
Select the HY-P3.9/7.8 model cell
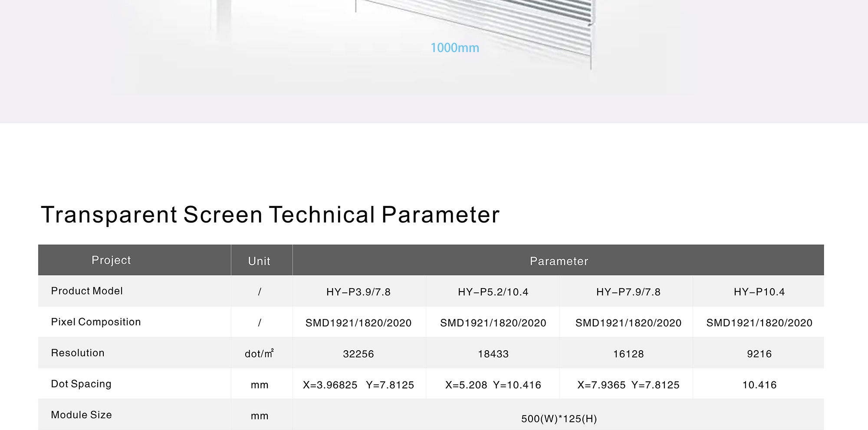358,292
